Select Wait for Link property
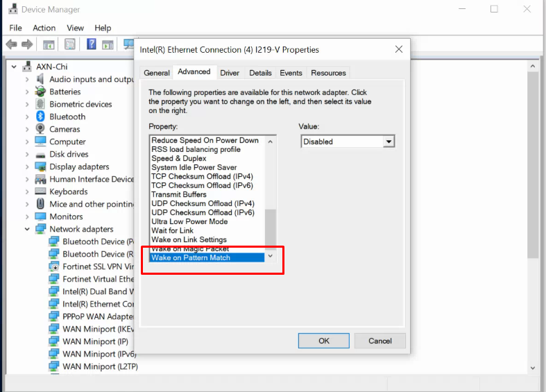 [x=207, y=231]
